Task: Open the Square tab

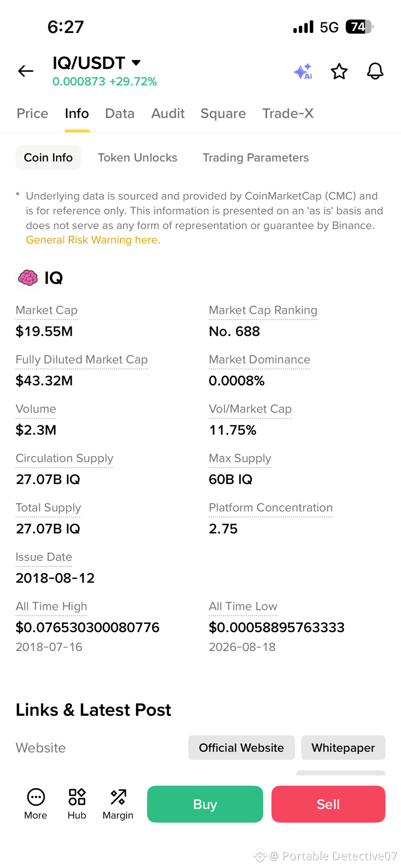Action: pyautogui.click(x=223, y=113)
